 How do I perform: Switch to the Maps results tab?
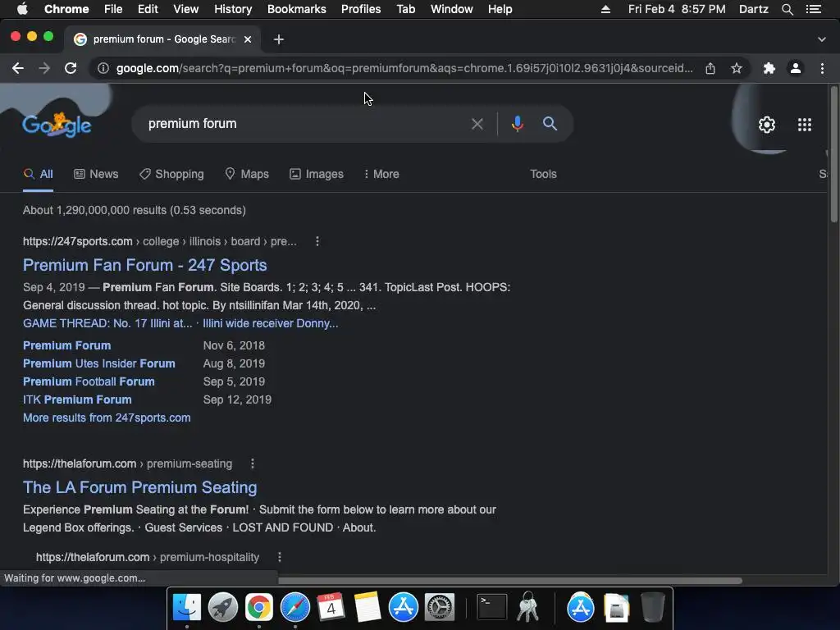tap(247, 174)
